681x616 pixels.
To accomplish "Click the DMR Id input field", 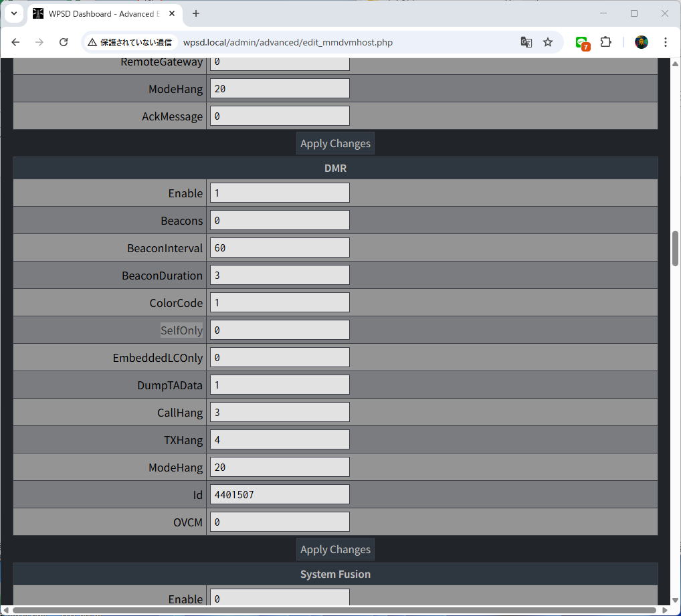I will [280, 494].
